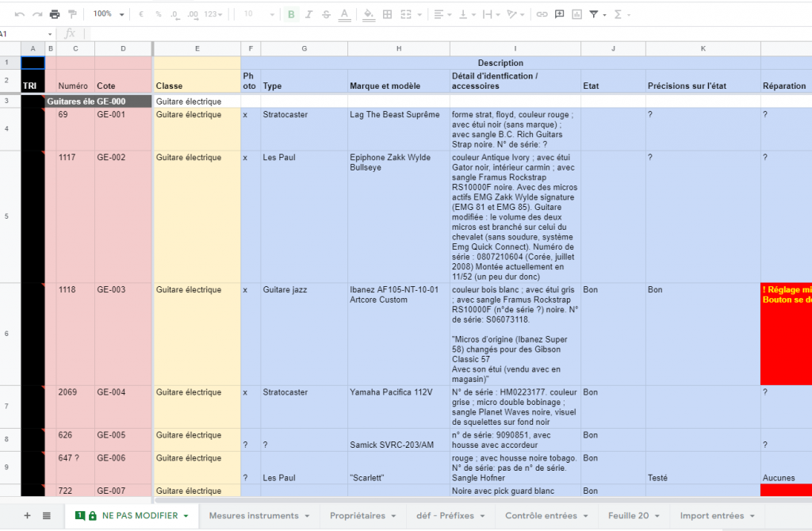812x531 pixels.
Task: Expand NE PAS MODIFIER sheet tab arrow
Action: (x=186, y=516)
